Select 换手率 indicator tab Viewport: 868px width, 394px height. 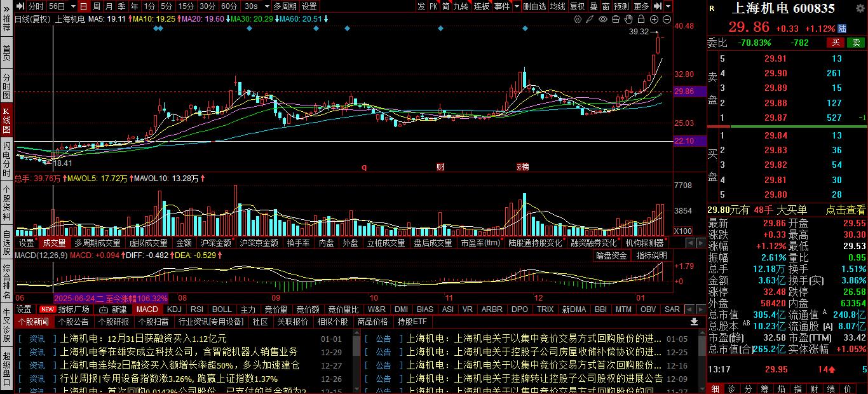(298, 243)
